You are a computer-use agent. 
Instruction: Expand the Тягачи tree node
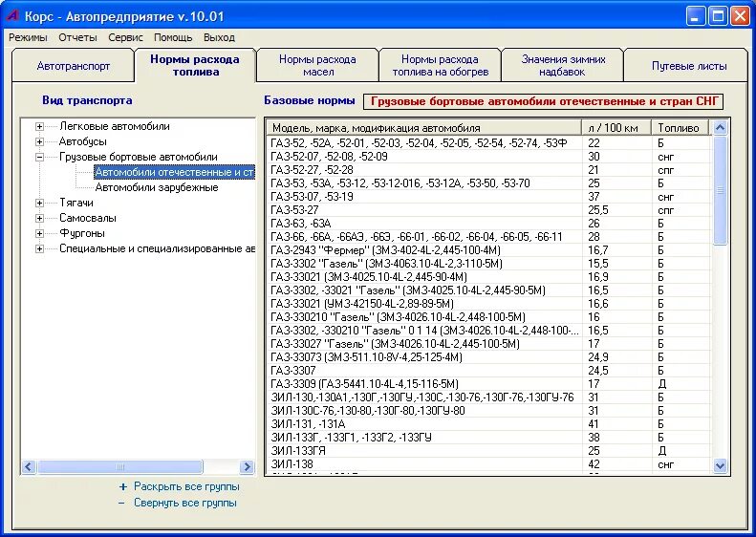point(39,203)
